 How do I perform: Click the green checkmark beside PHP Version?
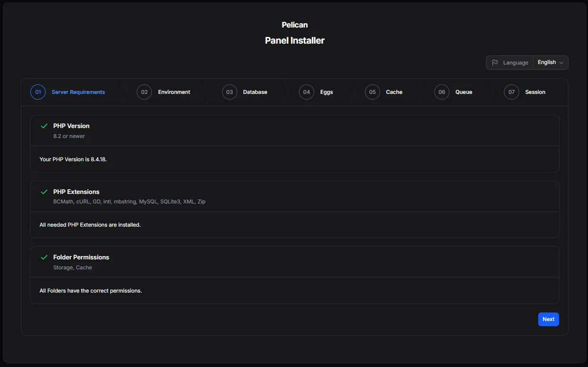tap(44, 126)
